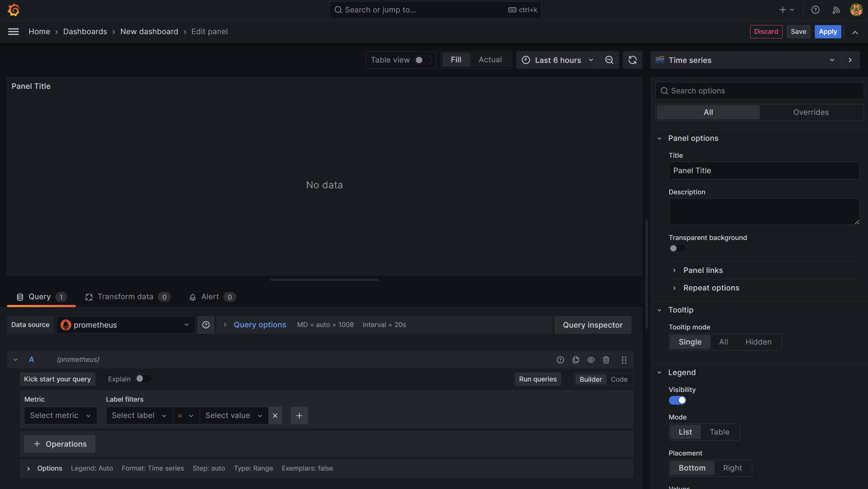Enable the Table view switch
The width and height of the screenshot is (868, 489).
(x=423, y=60)
